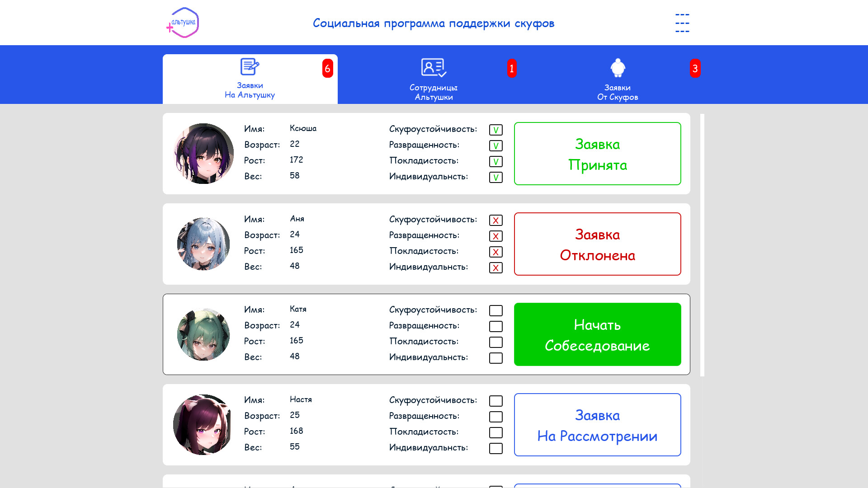This screenshot has width=868, height=488.
Task: Click Заявка На Рассмотрении button for Настя
Action: pyautogui.click(x=597, y=425)
